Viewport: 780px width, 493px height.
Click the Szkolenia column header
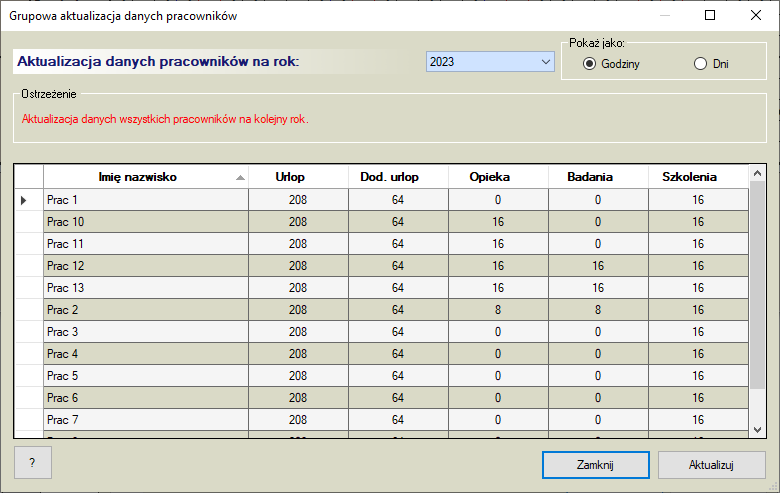(698, 177)
